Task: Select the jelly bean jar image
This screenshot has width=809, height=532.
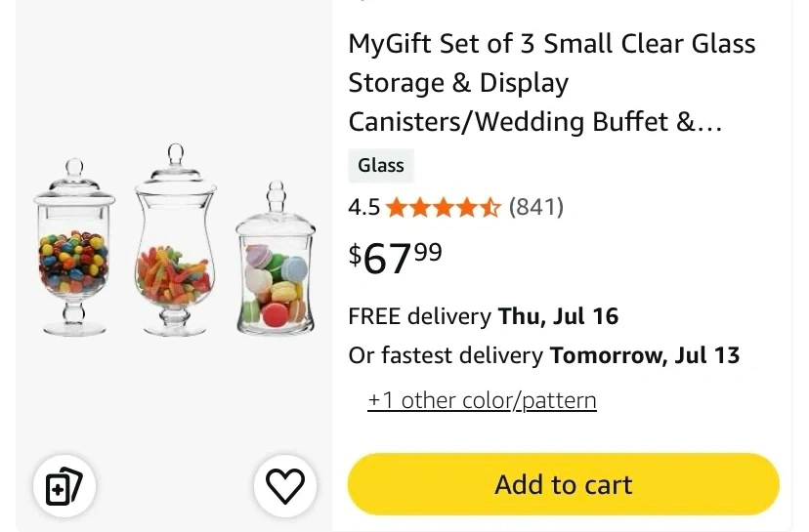Action: pos(74,247)
